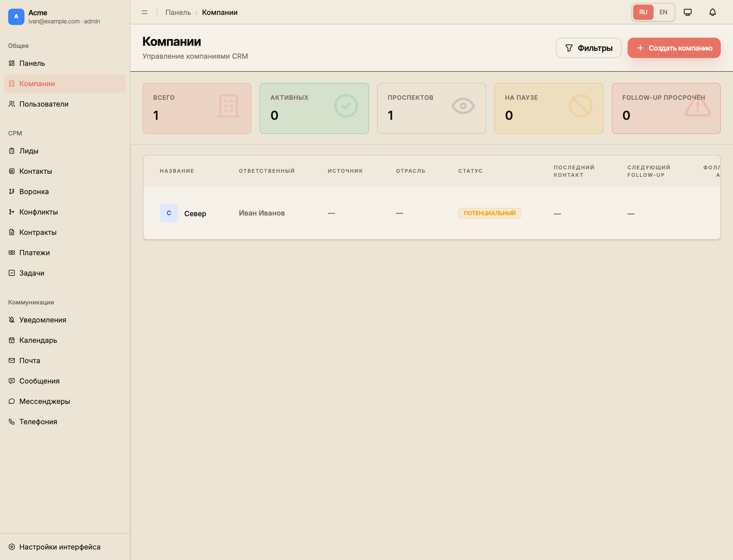The height and width of the screenshot is (560, 733).
Task: Click the Почта envelope icon
Action: click(12, 360)
